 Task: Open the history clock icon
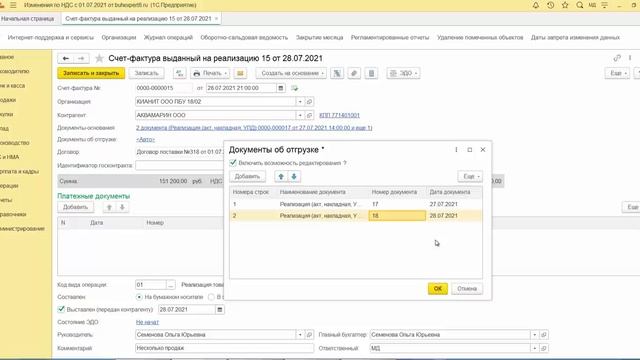pos(550,5)
